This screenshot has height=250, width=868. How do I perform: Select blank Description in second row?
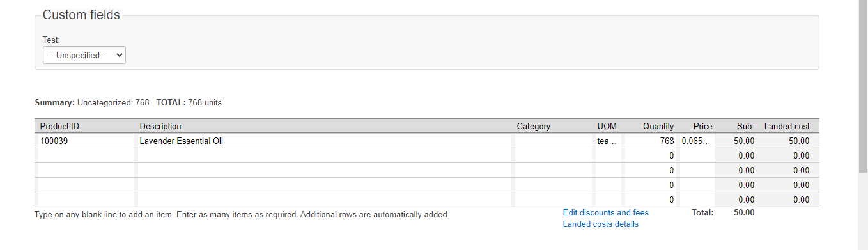pyautogui.click(x=325, y=155)
